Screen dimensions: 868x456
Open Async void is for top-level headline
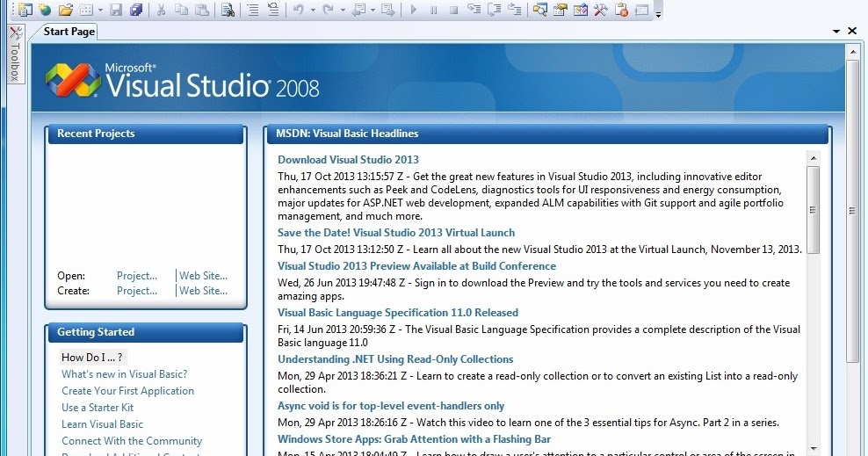click(x=391, y=406)
